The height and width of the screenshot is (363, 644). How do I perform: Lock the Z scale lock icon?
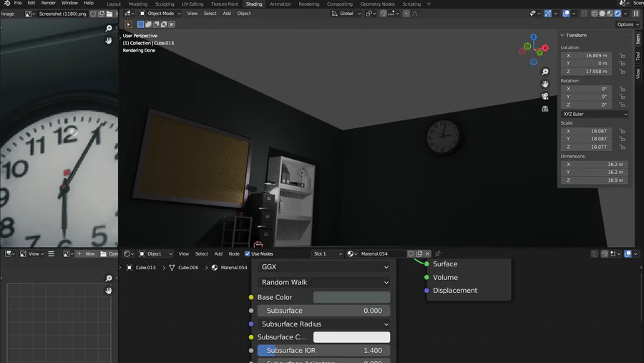[623, 147]
